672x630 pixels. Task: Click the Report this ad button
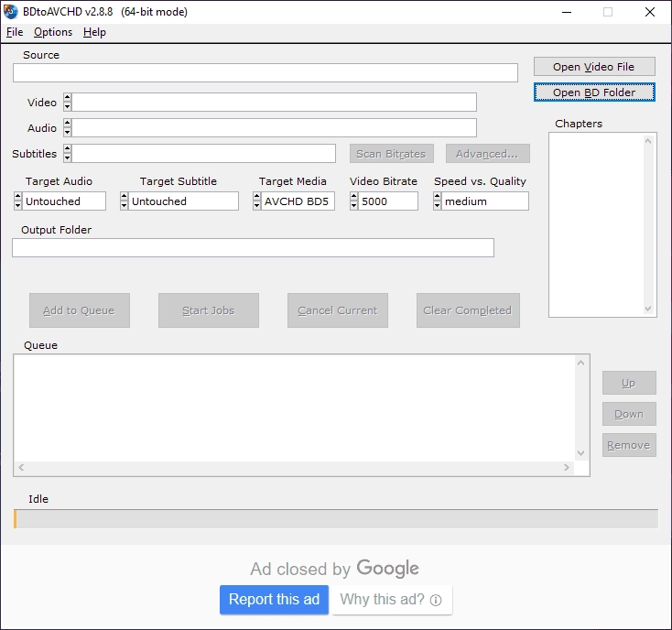click(x=275, y=599)
